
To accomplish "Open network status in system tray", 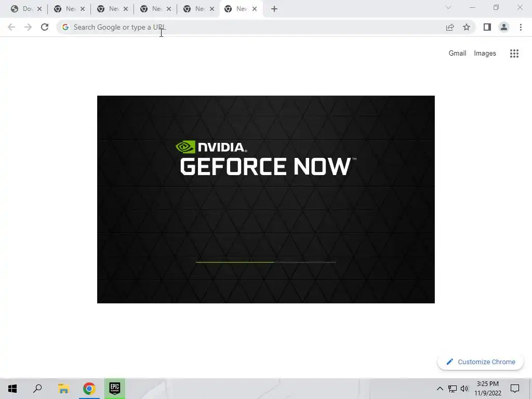I will 453,389.
